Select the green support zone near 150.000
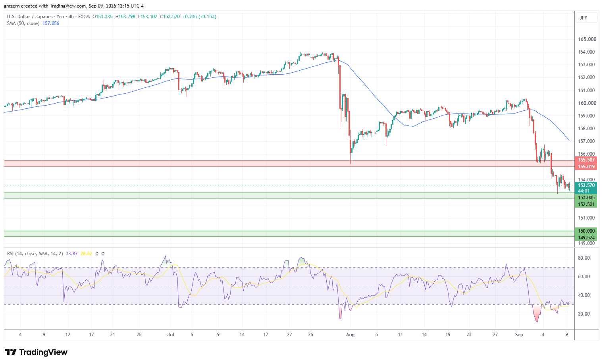 tap(289, 234)
